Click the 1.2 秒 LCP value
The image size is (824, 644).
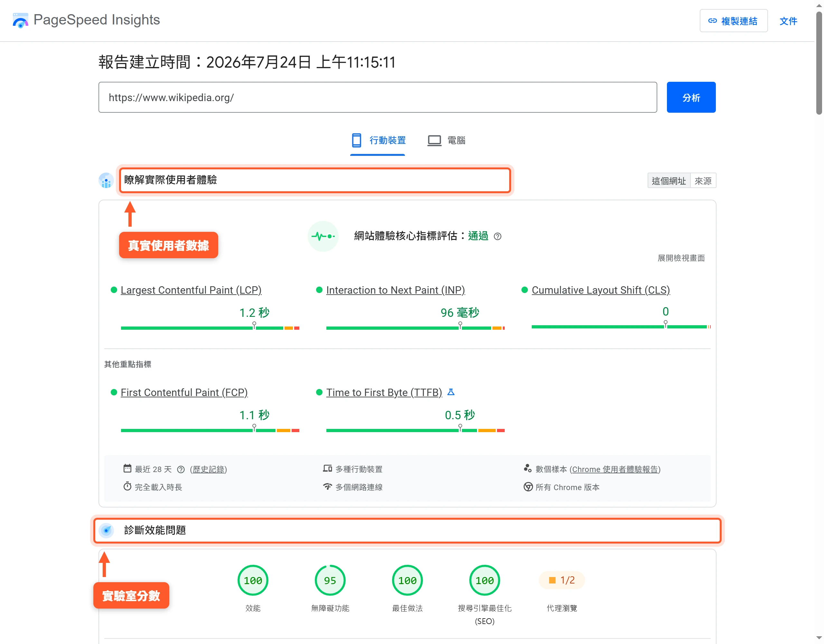254,313
